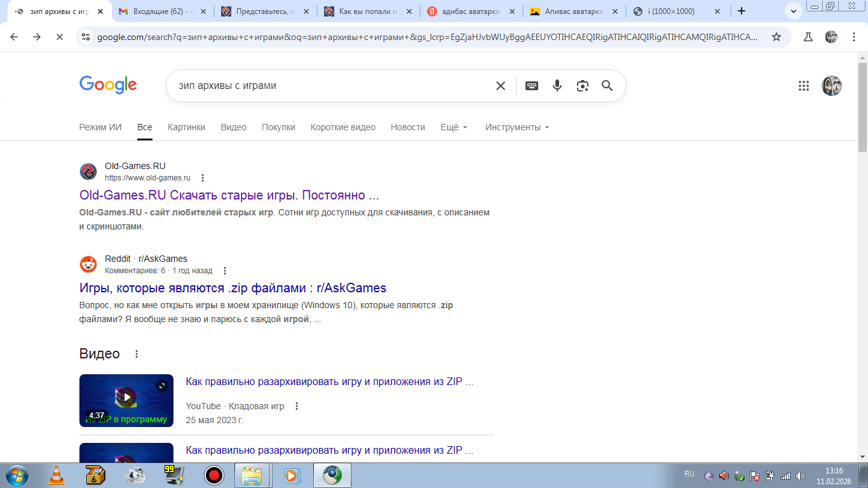Open the Видео section options menu
Screen dimensions: 868x488
tap(136, 354)
